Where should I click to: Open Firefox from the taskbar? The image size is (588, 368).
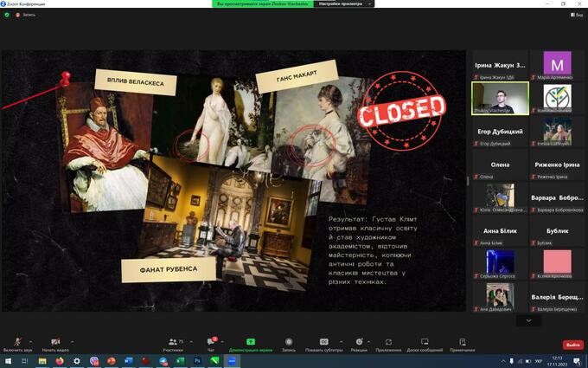pyautogui.click(x=60, y=361)
